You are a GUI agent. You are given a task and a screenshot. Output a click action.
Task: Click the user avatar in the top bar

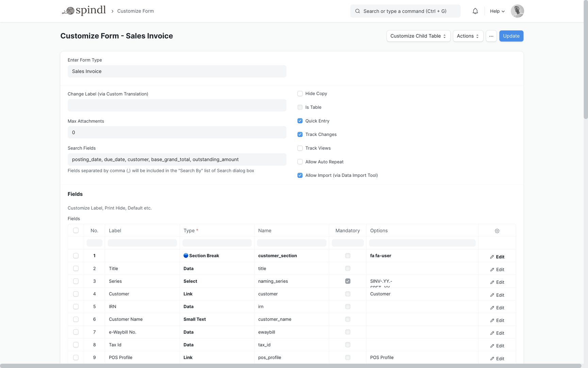click(517, 11)
